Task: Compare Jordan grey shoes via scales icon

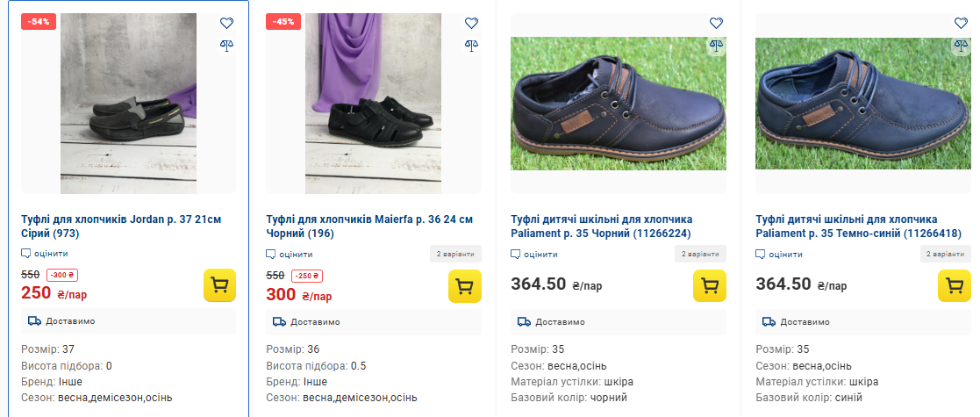Action: tap(226, 44)
